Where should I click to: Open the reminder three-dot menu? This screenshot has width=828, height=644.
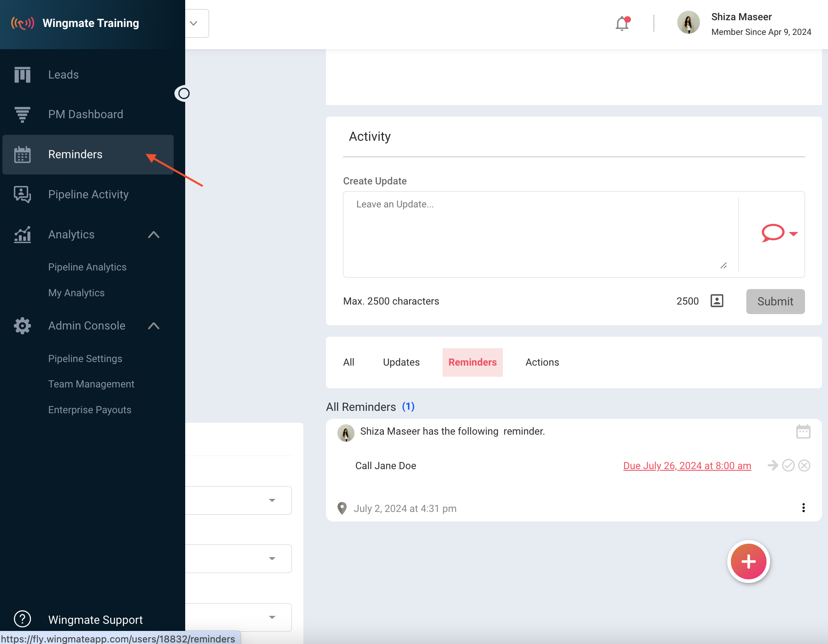pyautogui.click(x=803, y=508)
